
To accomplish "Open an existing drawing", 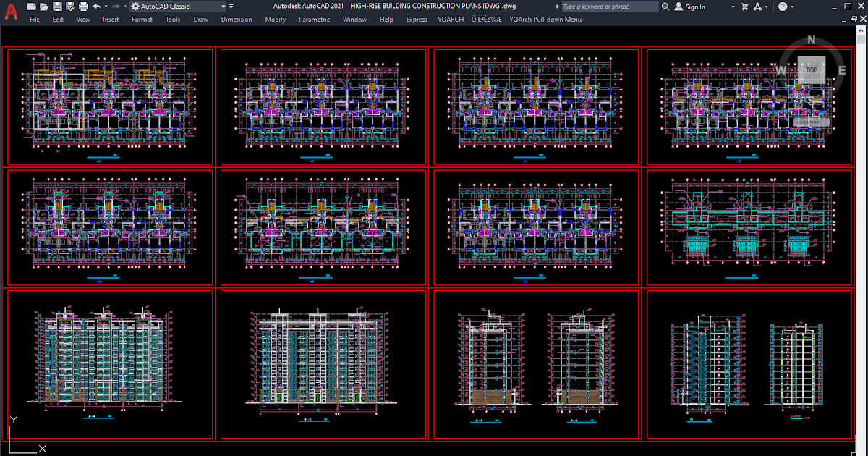I will pos(44,6).
